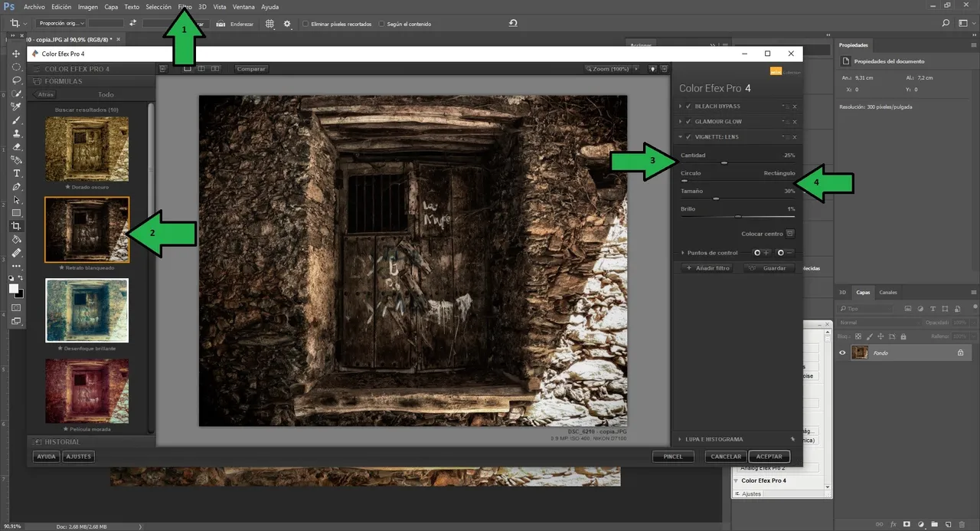Click the crop overlay grid icon
980x531 pixels.
click(x=269, y=24)
